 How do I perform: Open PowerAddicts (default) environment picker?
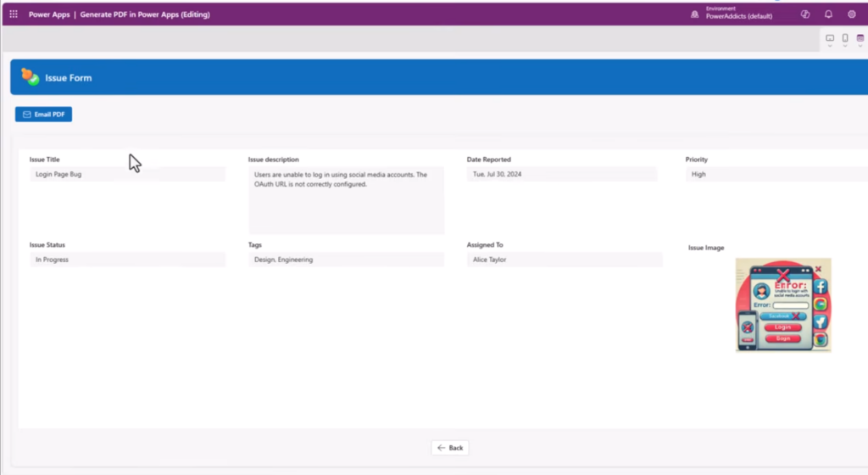738,16
